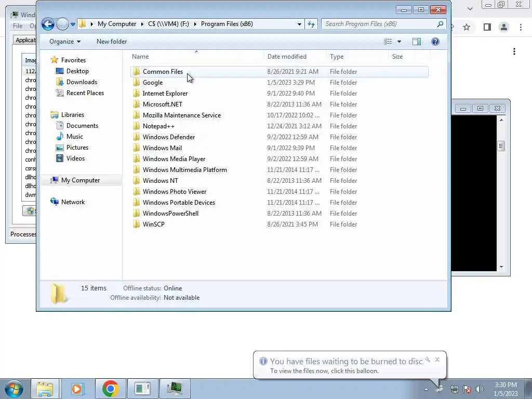This screenshot has height=399, width=532.
Task: Open Recent Places in navigation pane
Action: (85, 93)
